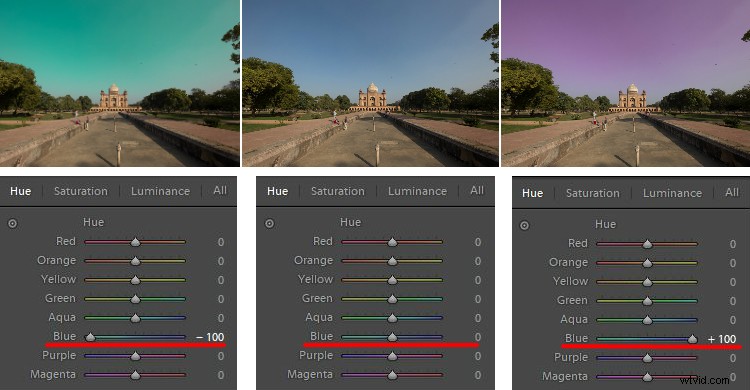Click the Magenta hue slider handle in the right panel

point(647,377)
